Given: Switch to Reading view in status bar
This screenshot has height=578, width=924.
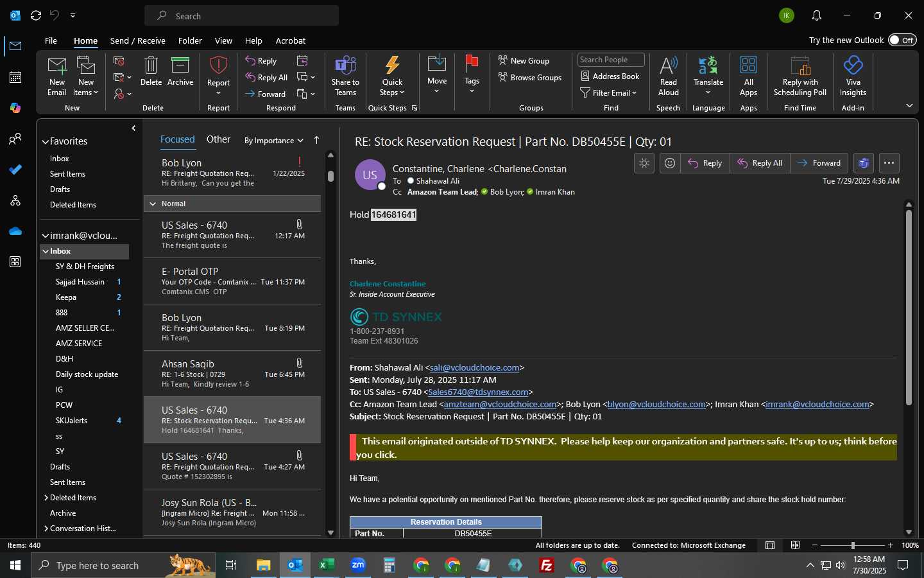Looking at the screenshot, I should click(795, 545).
